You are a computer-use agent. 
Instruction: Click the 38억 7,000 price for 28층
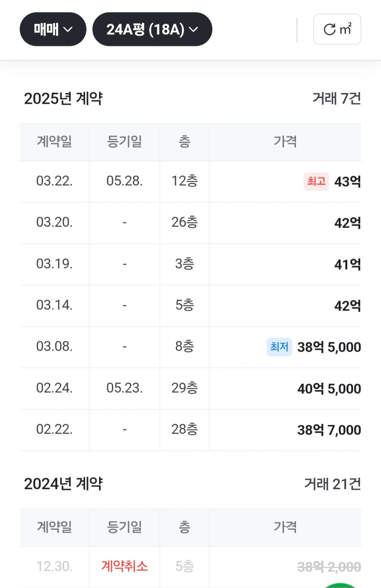[329, 430]
